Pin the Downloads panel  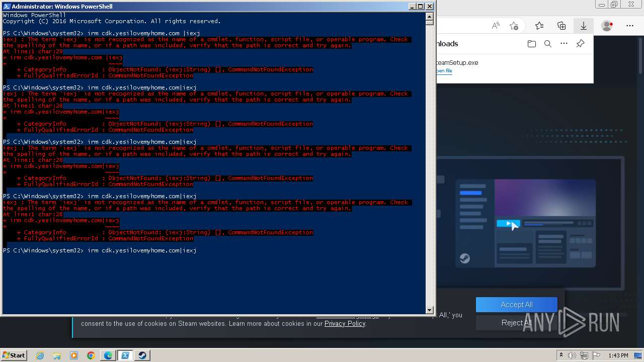[580, 44]
